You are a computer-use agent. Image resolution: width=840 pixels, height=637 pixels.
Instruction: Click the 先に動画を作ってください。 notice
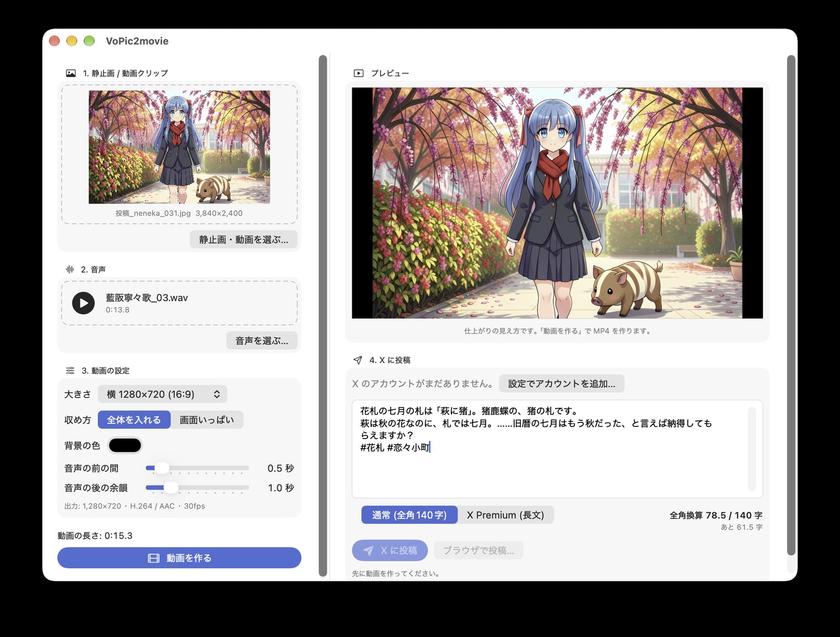[x=396, y=574]
